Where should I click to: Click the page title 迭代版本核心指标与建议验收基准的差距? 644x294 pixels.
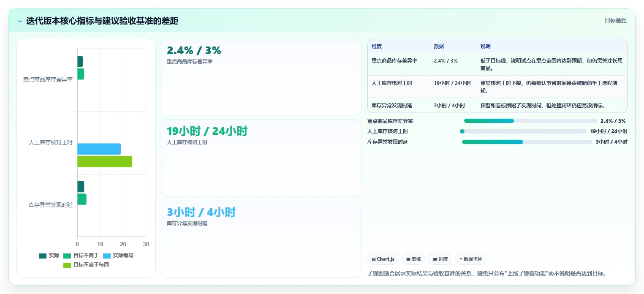click(102, 21)
